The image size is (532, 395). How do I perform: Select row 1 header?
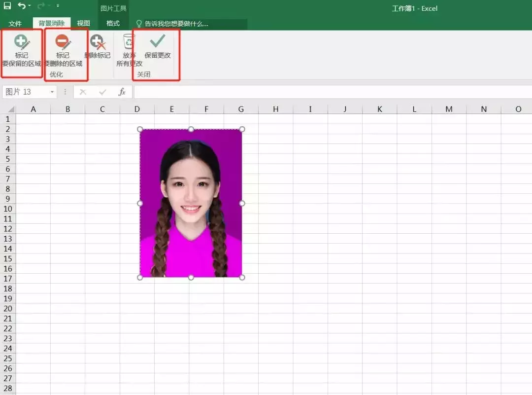tap(8, 119)
